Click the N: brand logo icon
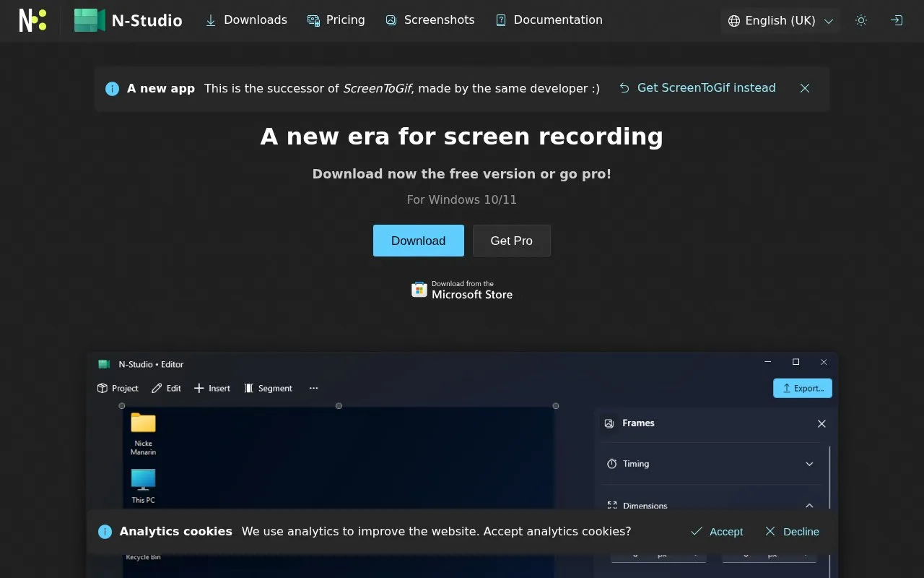Screen dimensions: 924x578 coord(32,20)
